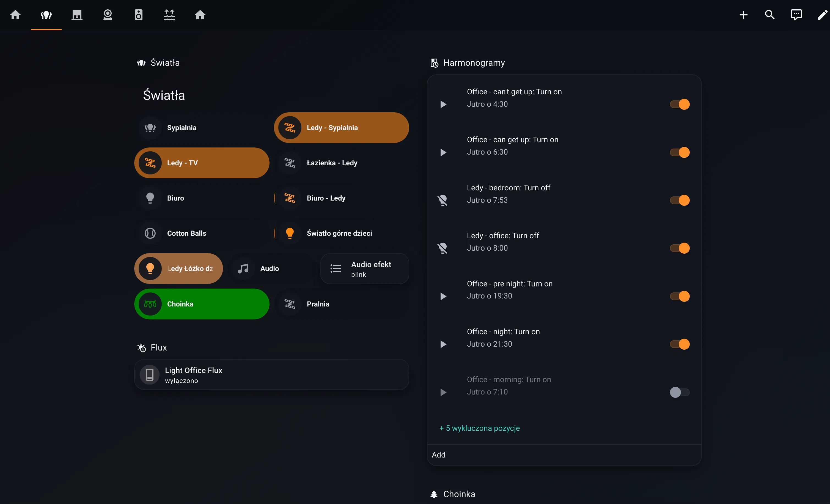Click the Add button below the schedules
Viewport: 830px width, 504px height.
click(439, 454)
